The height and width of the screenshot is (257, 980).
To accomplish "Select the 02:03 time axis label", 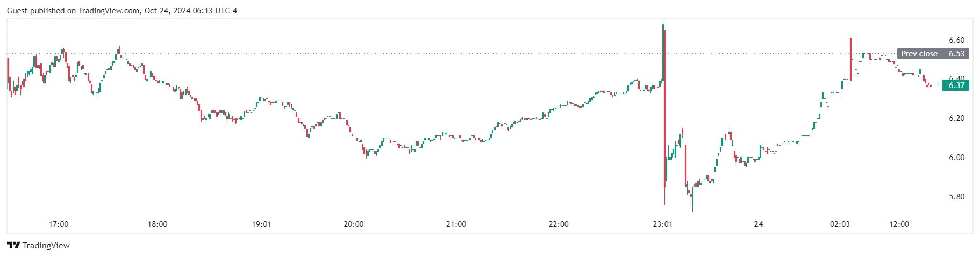I will click(840, 224).
